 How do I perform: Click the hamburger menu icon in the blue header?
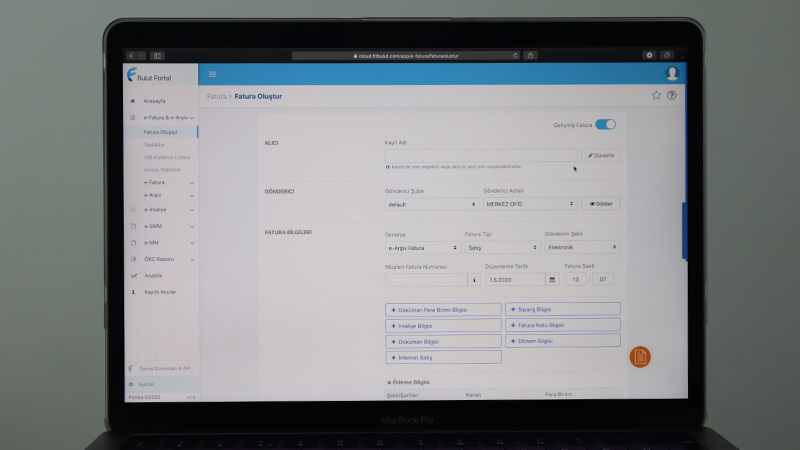click(x=212, y=74)
